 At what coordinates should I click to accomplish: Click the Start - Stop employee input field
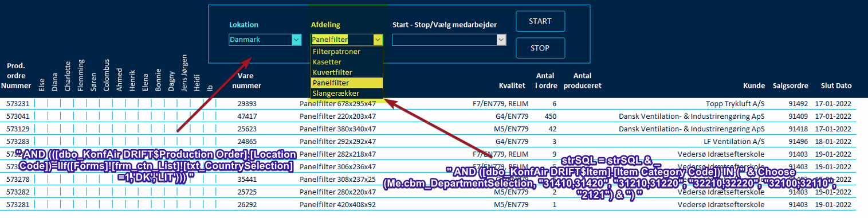pyautogui.click(x=444, y=40)
